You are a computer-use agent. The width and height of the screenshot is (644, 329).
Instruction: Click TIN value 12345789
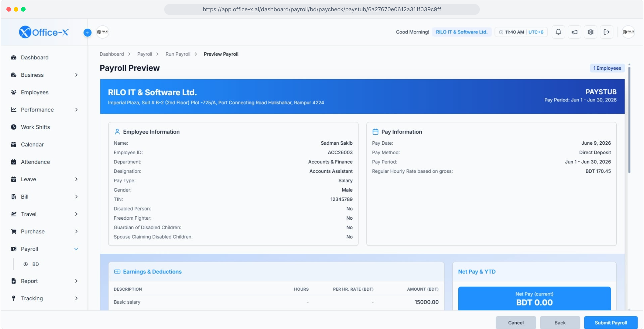tap(341, 199)
